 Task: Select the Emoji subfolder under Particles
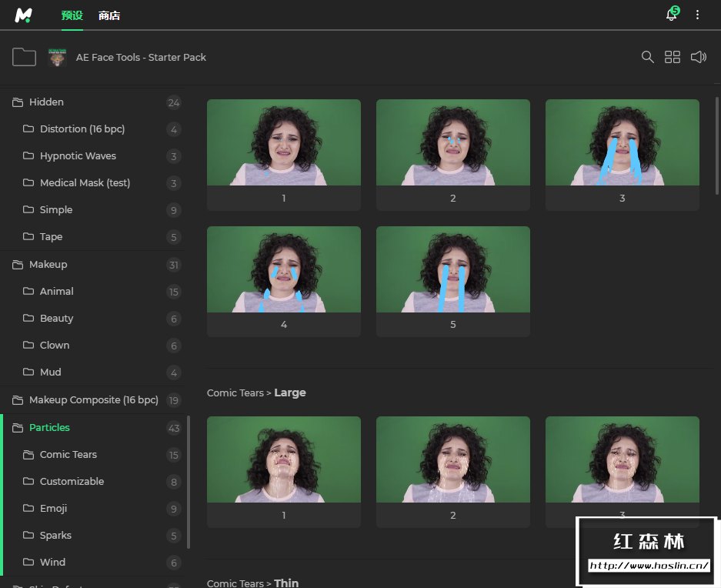(x=53, y=509)
